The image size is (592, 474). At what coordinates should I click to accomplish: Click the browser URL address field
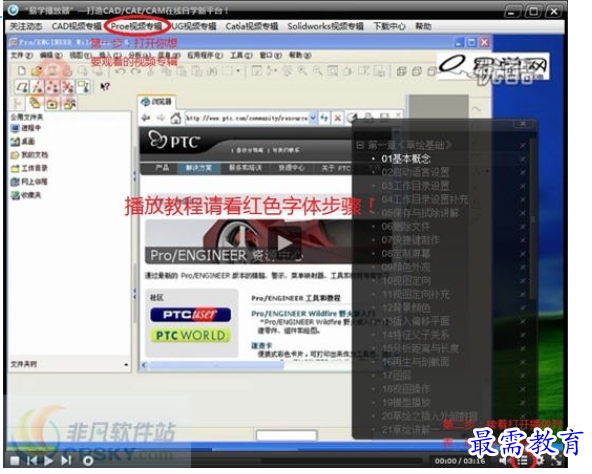tap(247, 118)
